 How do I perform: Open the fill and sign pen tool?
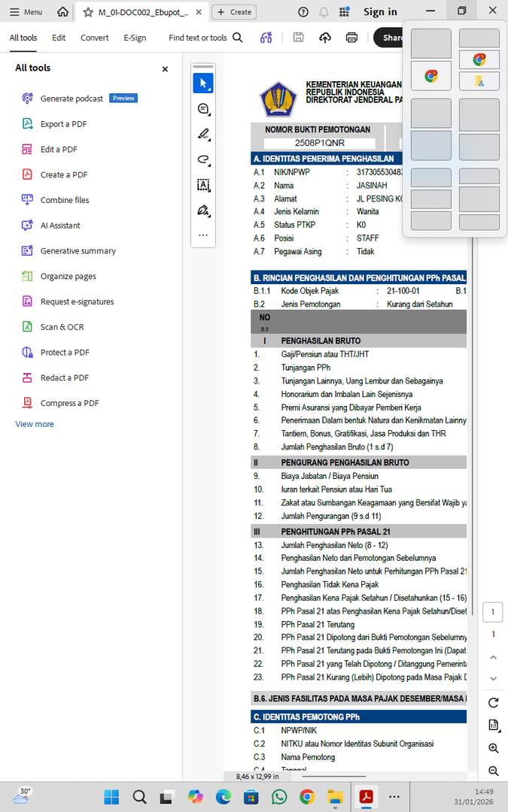tap(203, 211)
